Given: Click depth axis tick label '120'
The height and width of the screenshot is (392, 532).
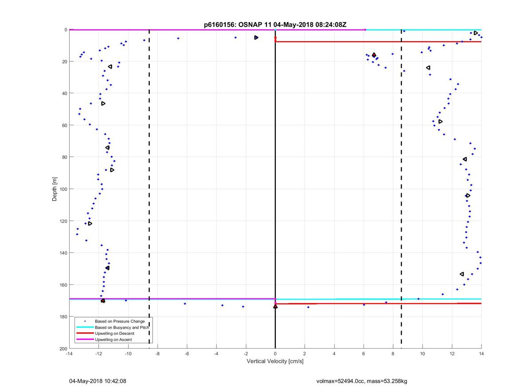Looking at the screenshot, I should coord(63,221).
